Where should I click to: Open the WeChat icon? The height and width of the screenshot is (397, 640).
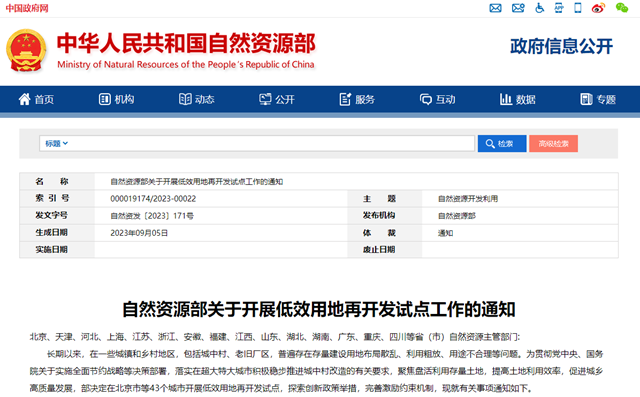(x=622, y=8)
